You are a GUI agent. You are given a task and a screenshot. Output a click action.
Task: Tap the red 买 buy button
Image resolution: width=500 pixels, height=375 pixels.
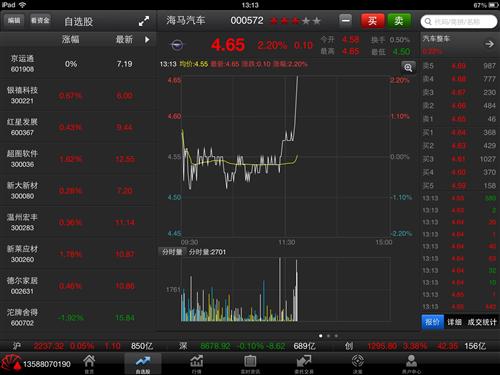(x=373, y=21)
